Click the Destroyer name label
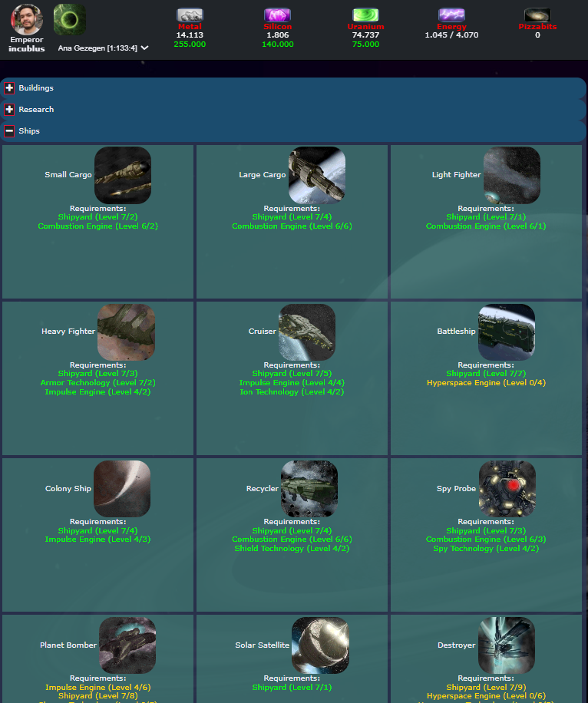The width and height of the screenshot is (588, 703). tap(456, 645)
